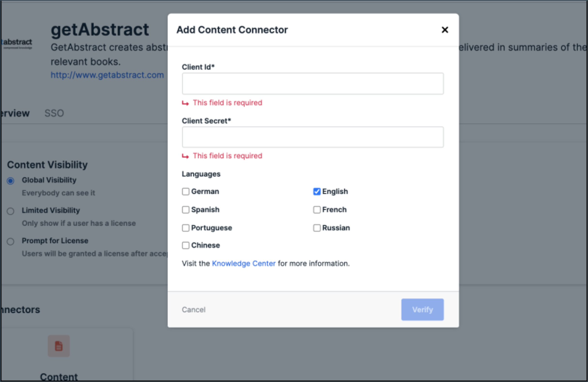The width and height of the screenshot is (588, 382).
Task: Click the getAbstract logo
Action: [x=16, y=43]
